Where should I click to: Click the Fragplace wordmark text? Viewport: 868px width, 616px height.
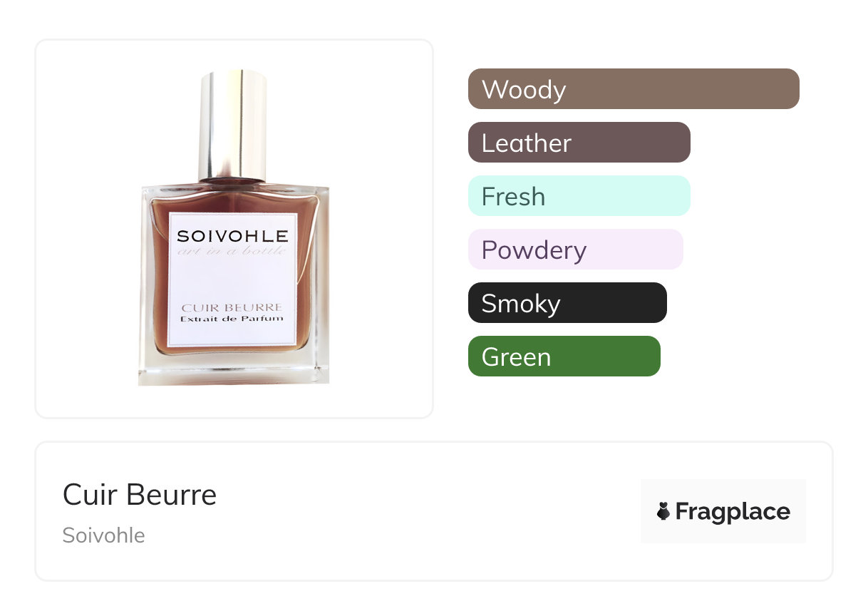(733, 511)
